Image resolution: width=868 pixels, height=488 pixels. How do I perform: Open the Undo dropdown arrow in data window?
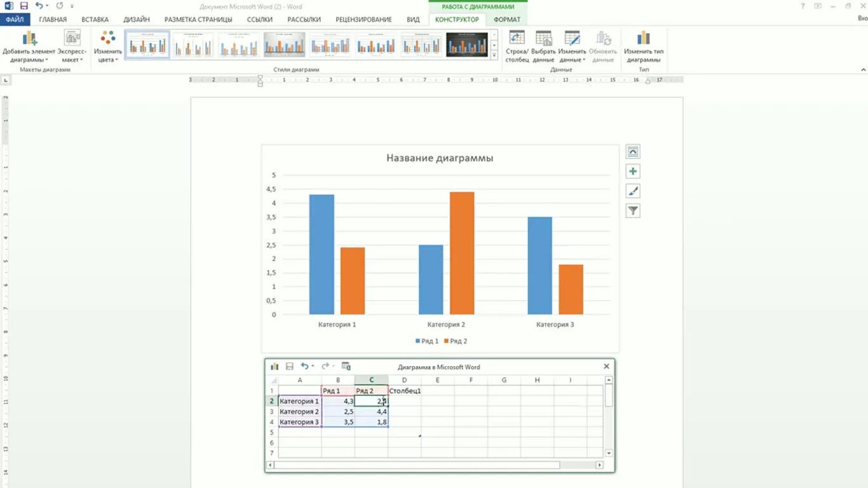(313, 367)
